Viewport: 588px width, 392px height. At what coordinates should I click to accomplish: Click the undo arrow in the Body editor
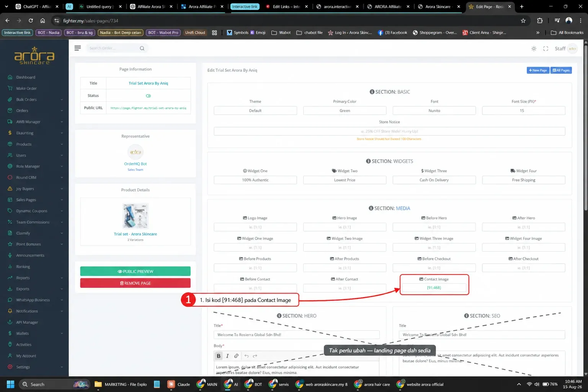point(247,356)
